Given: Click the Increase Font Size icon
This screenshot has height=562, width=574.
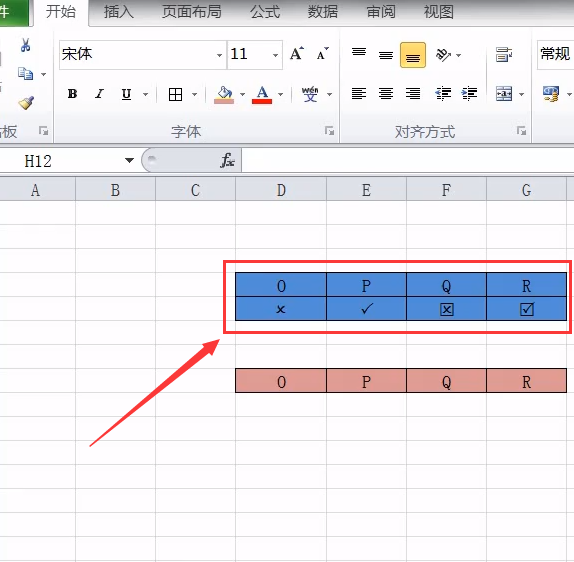Looking at the screenshot, I should click(297, 54).
